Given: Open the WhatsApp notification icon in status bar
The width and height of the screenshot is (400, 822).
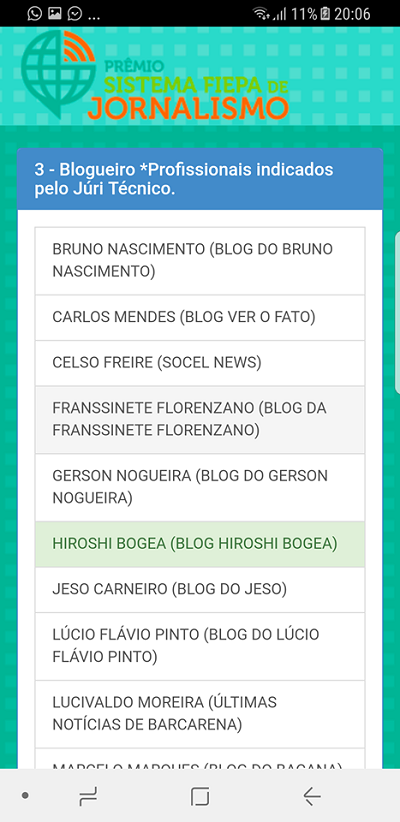Looking at the screenshot, I should 35,14.
